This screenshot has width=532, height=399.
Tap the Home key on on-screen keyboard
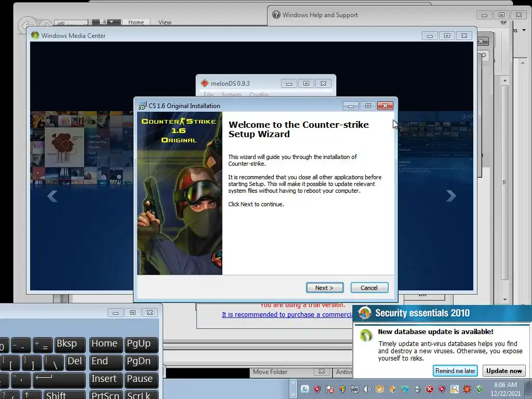pyautogui.click(x=106, y=344)
